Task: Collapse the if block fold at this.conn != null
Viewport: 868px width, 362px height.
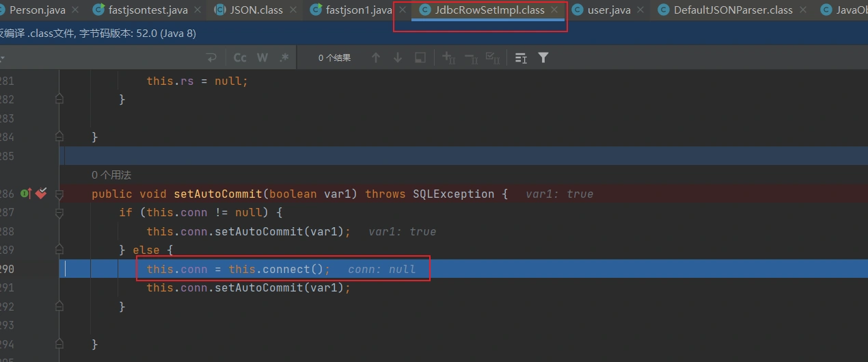Action: [x=59, y=213]
